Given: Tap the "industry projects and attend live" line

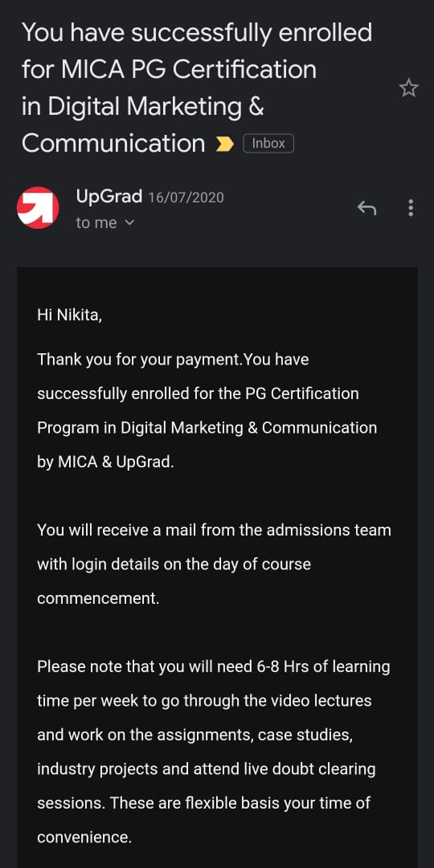Looking at the screenshot, I should coord(207,769).
